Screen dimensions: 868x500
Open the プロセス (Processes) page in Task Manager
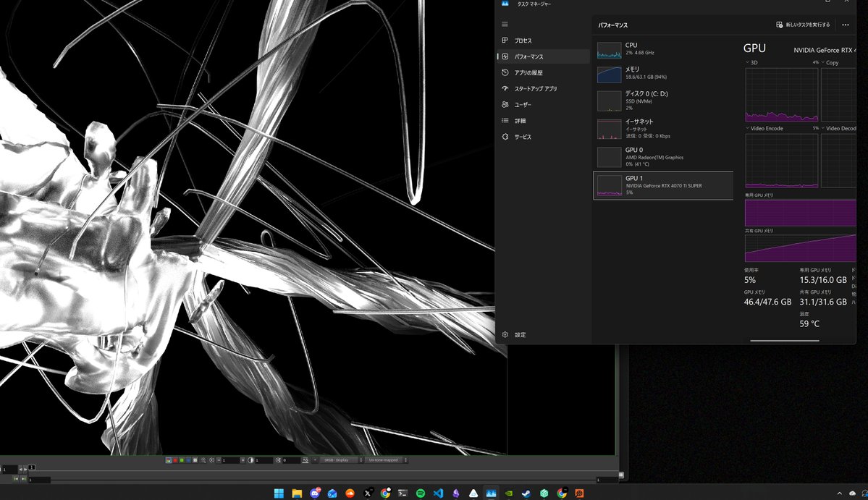543,41
